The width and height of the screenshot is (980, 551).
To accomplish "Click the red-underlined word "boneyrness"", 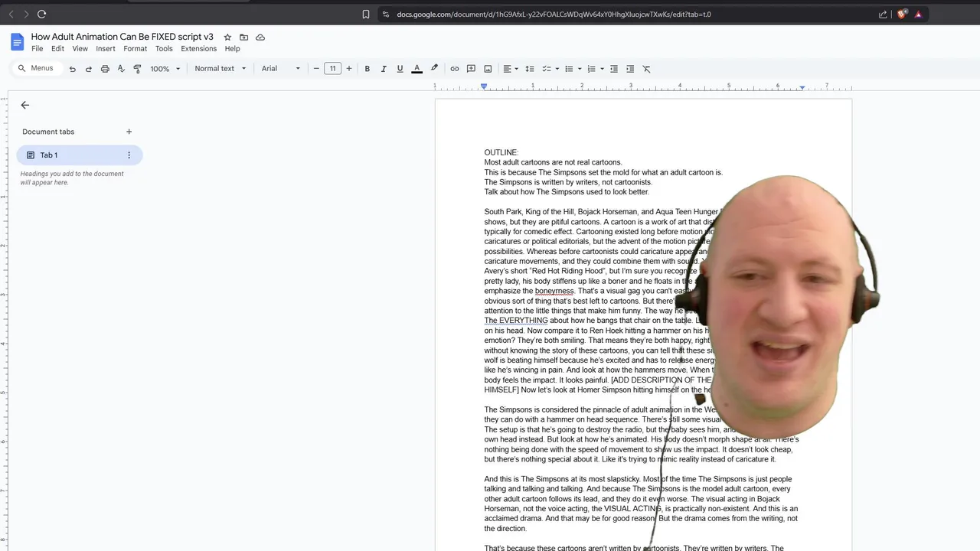I will tap(554, 291).
